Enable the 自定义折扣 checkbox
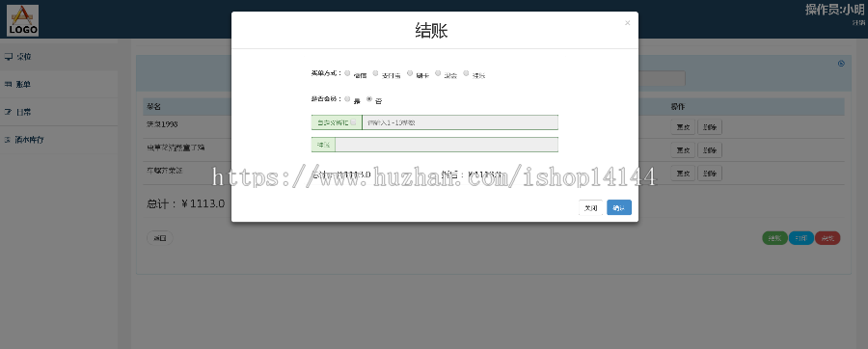The height and width of the screenshot is (349, 868). pyautogui.click(x=353, y=122)
